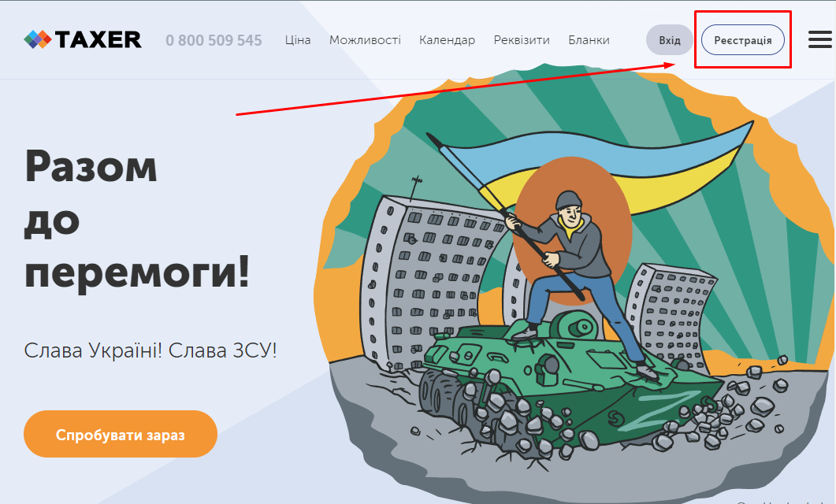
Task: Click the TAXER wordmark text
Action: click(x=98, y=39)
